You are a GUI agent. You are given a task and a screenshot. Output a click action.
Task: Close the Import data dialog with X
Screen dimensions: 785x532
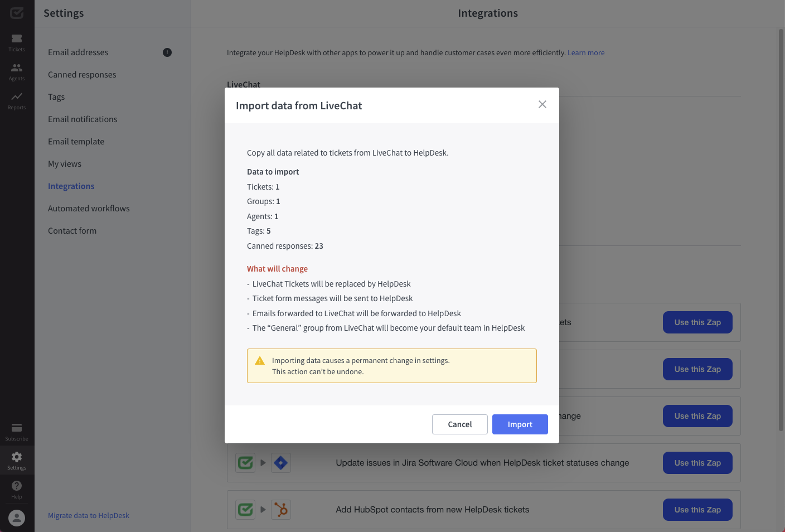pos(542,104)
